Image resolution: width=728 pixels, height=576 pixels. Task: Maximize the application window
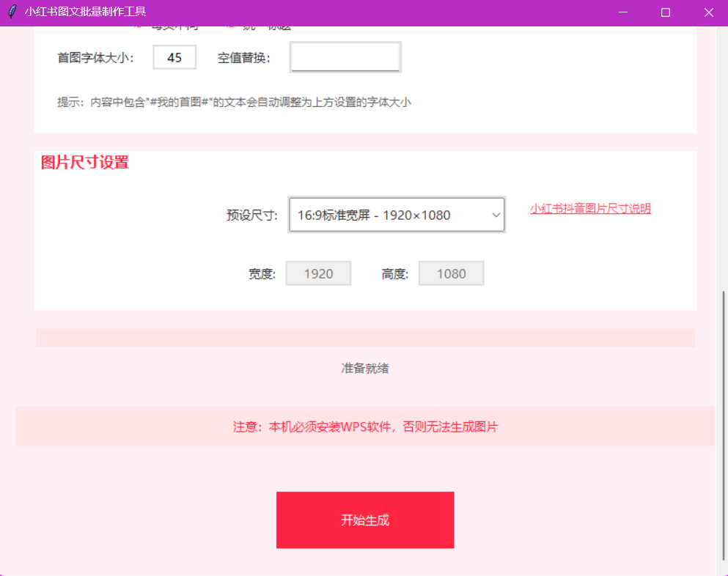click(x=666, y=12)
